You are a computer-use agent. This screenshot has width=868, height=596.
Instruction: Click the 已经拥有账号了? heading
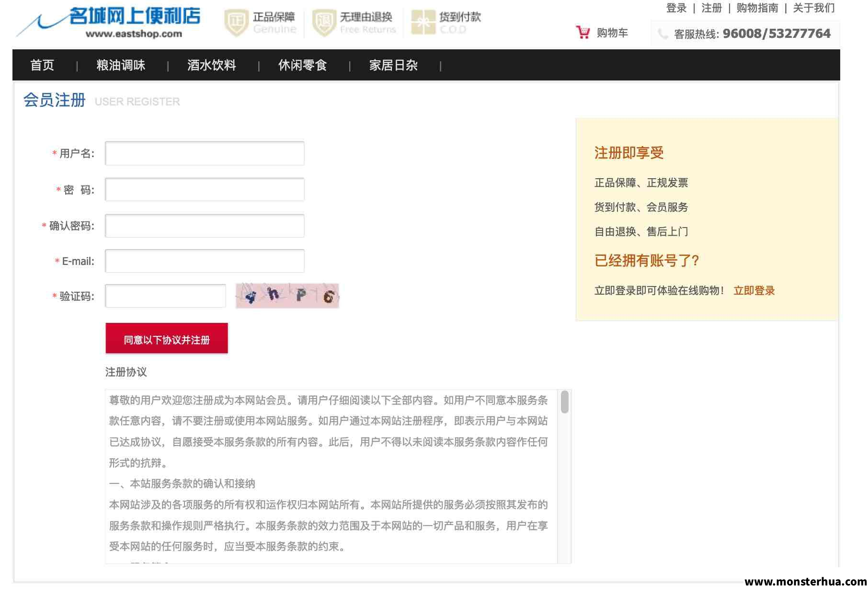[x=647, y=261]
